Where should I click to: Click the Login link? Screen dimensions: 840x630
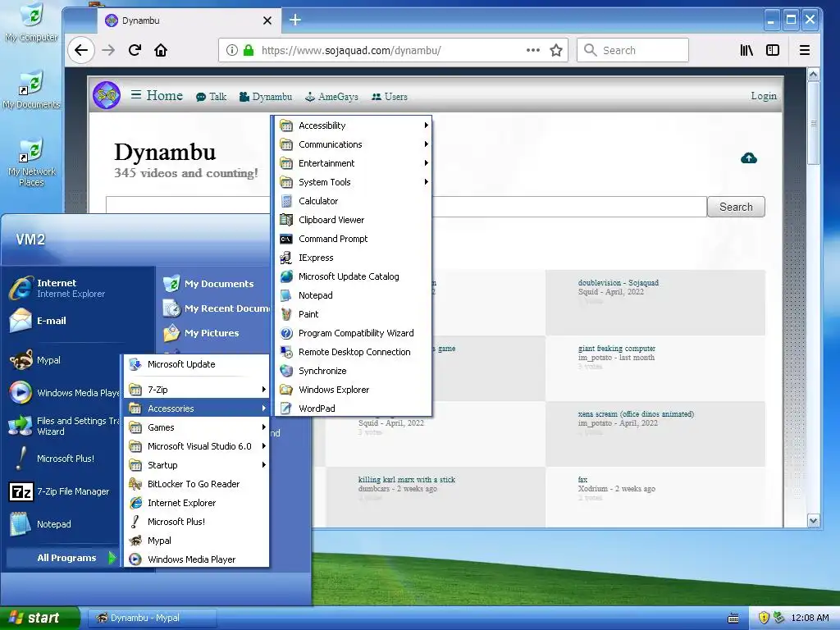point(764,96)
